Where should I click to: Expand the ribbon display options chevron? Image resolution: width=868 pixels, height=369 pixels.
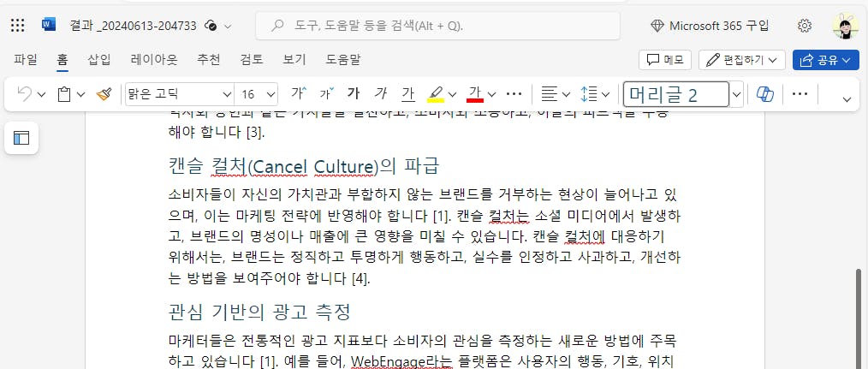(847, 99)
